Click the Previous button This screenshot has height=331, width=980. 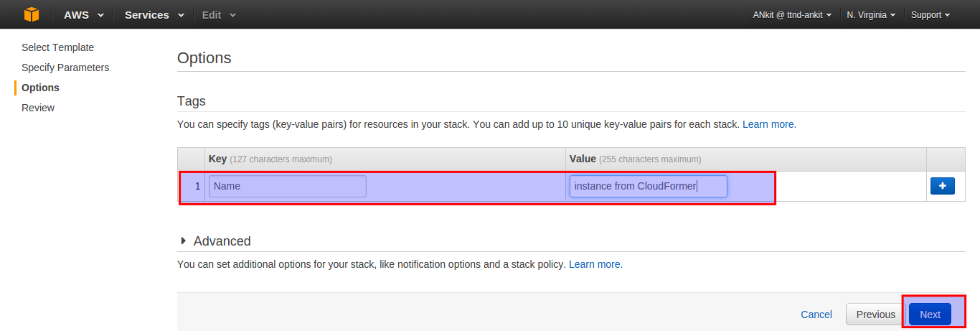coord(875,314)
